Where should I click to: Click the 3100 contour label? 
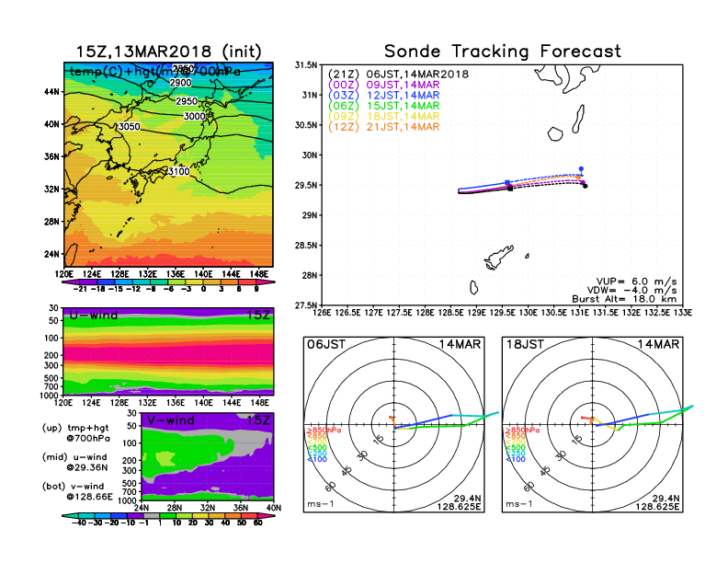pos(178,171)
